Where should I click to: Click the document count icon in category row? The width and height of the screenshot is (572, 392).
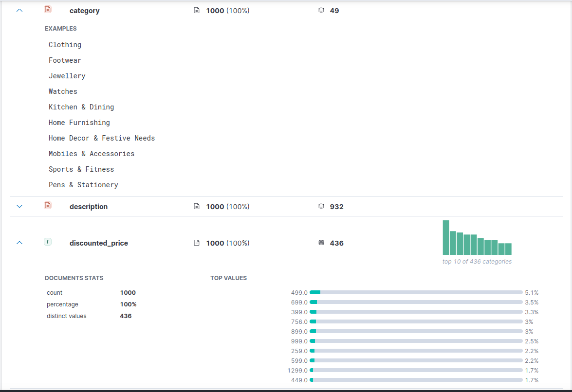[197, 11]
